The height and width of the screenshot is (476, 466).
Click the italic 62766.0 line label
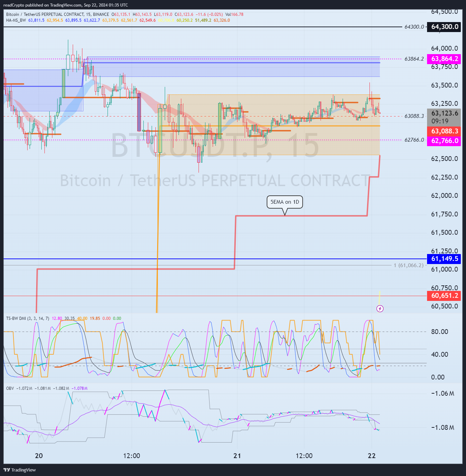click(x=414, y=140)
